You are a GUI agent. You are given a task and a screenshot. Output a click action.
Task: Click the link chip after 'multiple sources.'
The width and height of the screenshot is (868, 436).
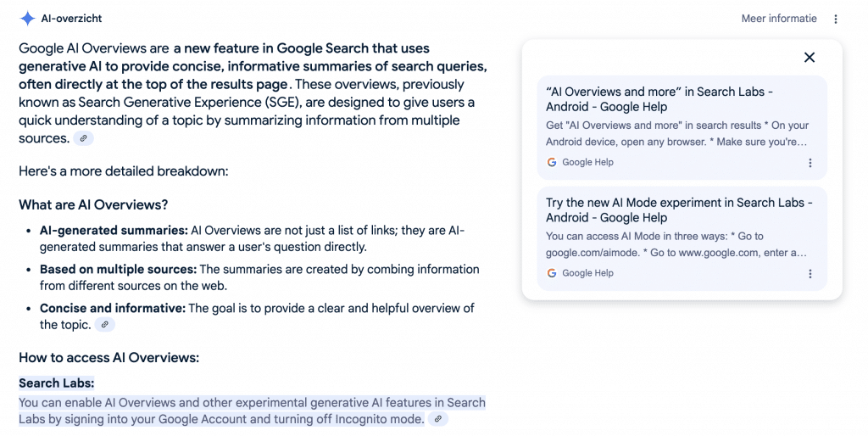(84, 138)
